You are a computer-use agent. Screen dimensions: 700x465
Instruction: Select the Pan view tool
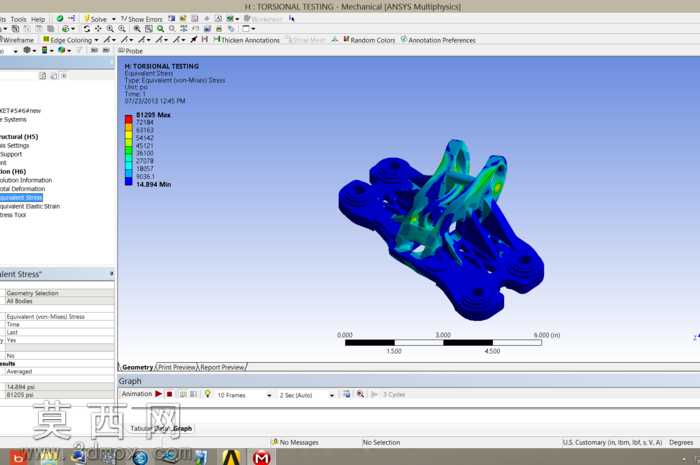(x=98, y=29)
